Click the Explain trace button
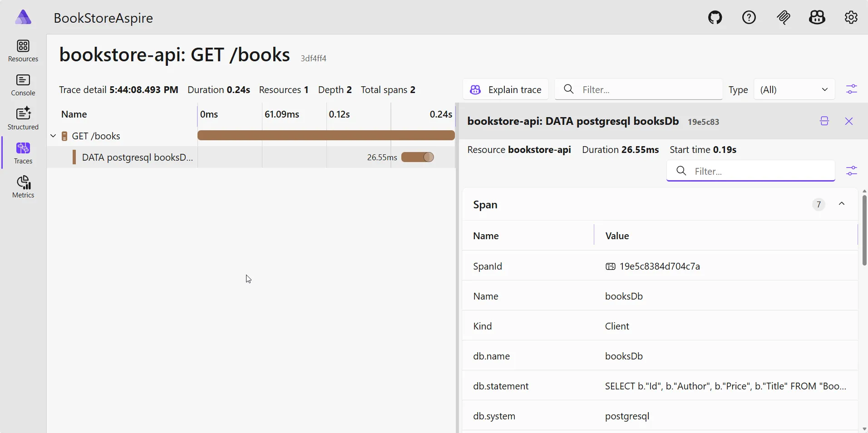Screen dimensions: 868x433 [x=506, y=89]
